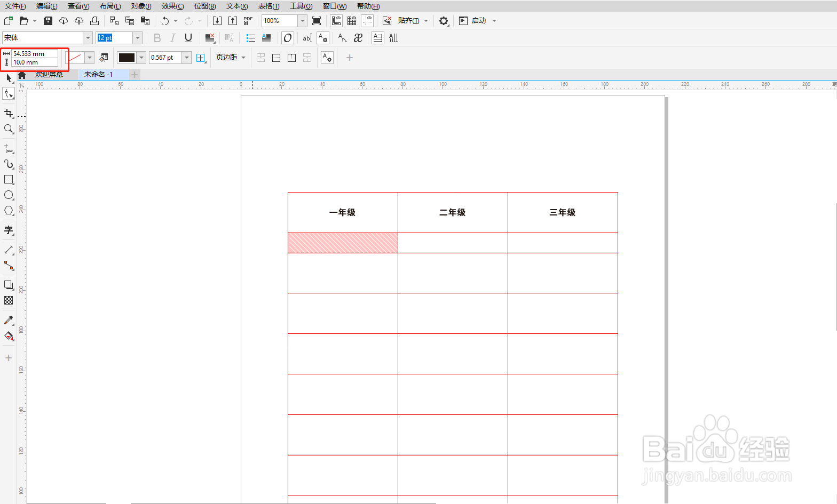Click the table header cell 三年级
The image size is (837, 504).
click(x=563, y=212)
